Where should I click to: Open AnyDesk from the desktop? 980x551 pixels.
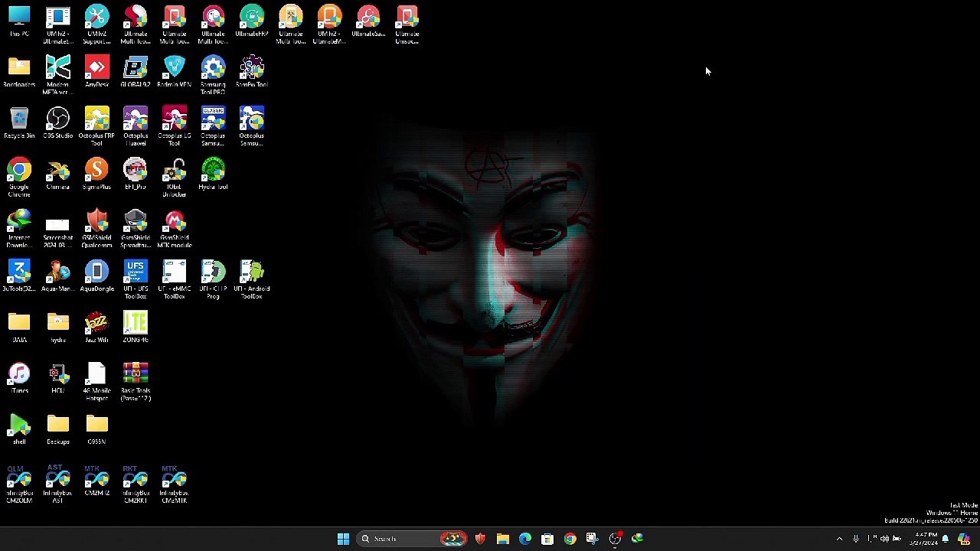tap(96, 72)
